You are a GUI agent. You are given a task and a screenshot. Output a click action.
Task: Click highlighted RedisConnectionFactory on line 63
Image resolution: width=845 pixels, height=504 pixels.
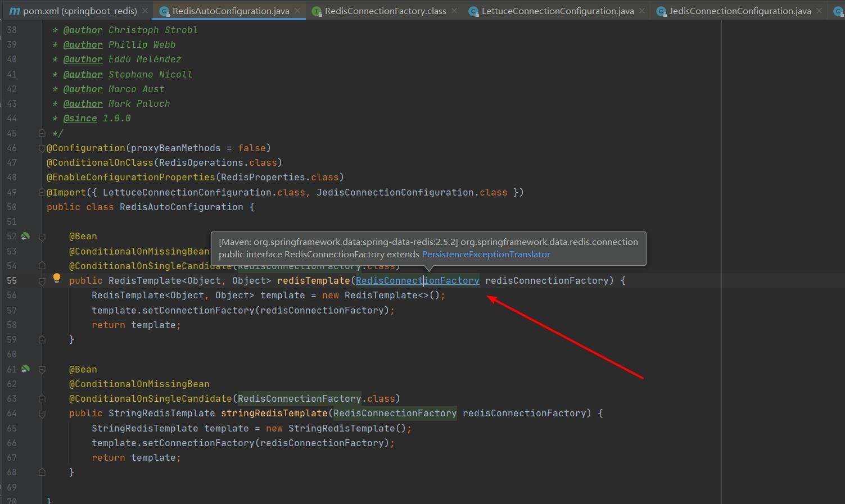[300, 398]
